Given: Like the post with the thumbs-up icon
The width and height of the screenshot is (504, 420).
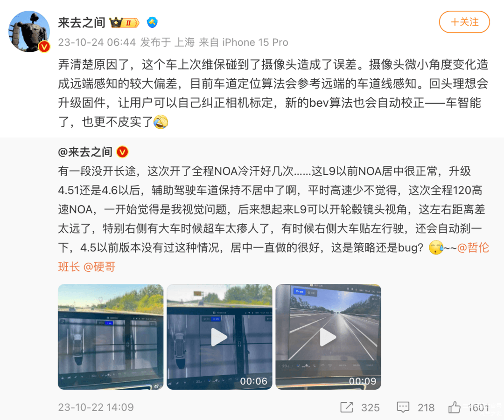Looking at the screenshot, I should tap(454, 407).
